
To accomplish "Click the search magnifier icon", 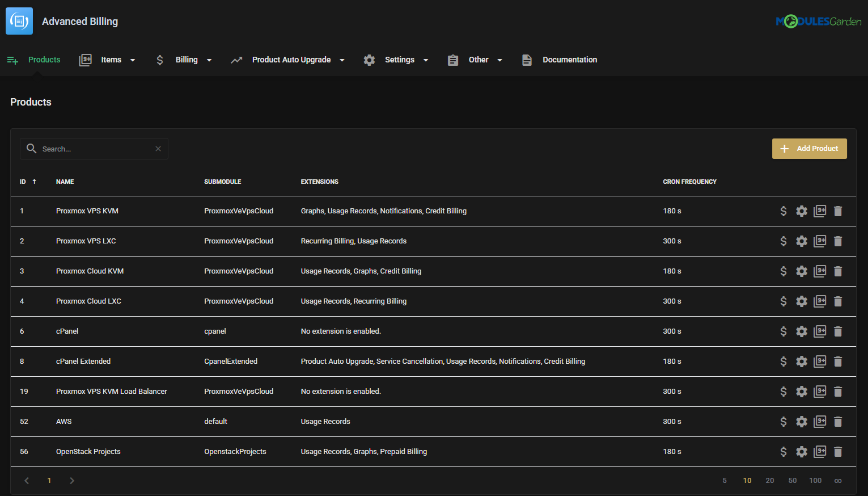I will click(32, 149).
